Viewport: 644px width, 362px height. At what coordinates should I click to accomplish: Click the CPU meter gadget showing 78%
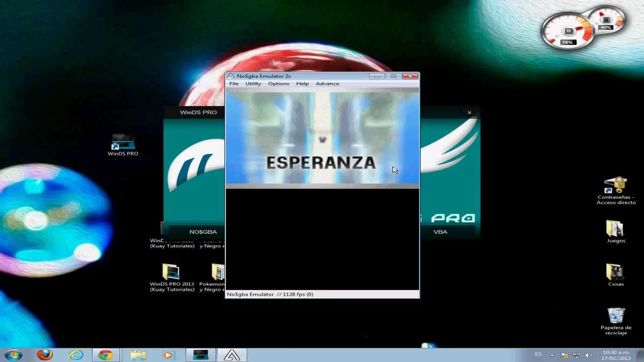coord(568,31)
